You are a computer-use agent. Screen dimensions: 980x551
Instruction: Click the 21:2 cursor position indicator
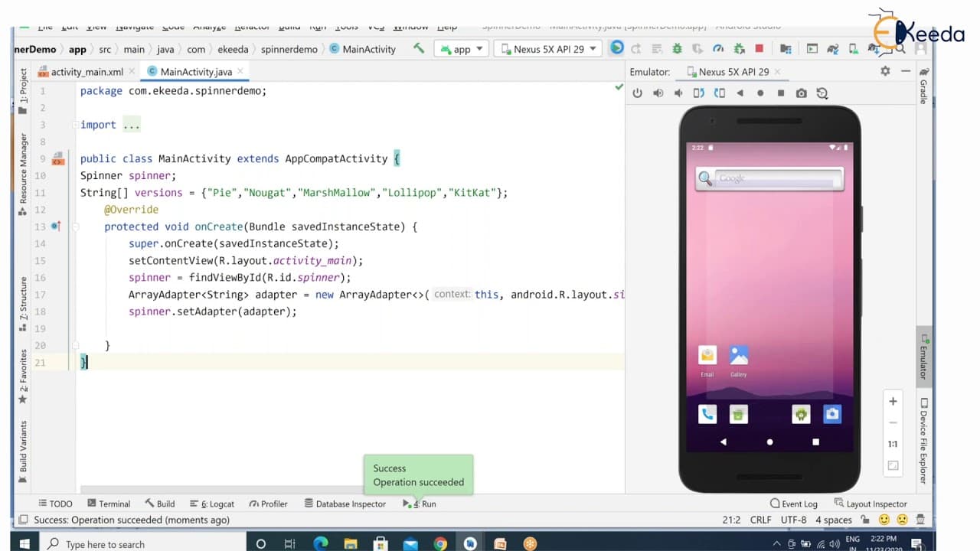tap(731, 520)
